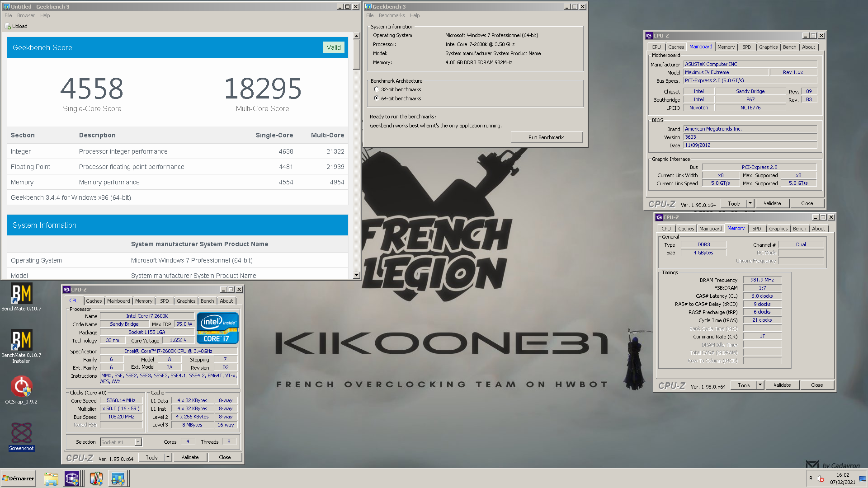This screenshot has width=868, height=488.
Task: Switch to Bench tab in CPU-Z CPU window
Action: point(208,301)
